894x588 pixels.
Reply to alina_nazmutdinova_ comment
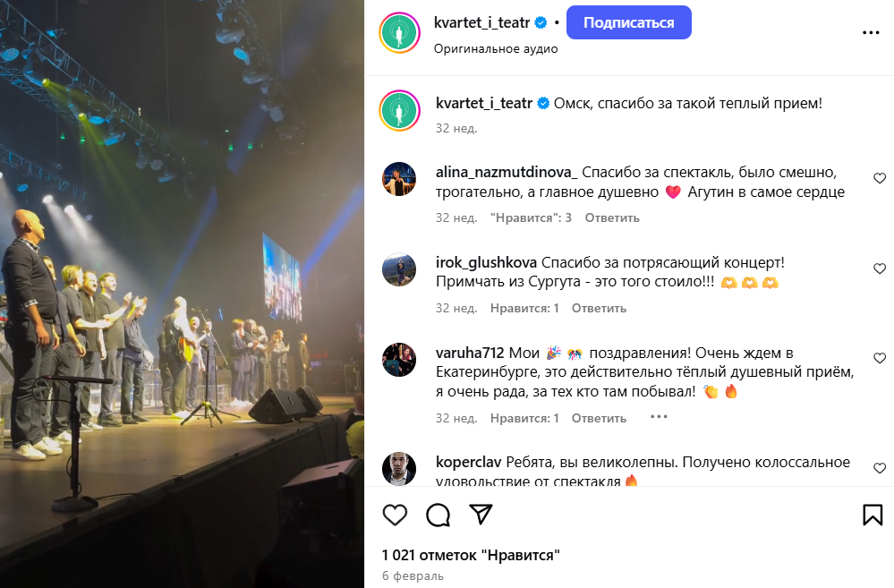(612, 217)
